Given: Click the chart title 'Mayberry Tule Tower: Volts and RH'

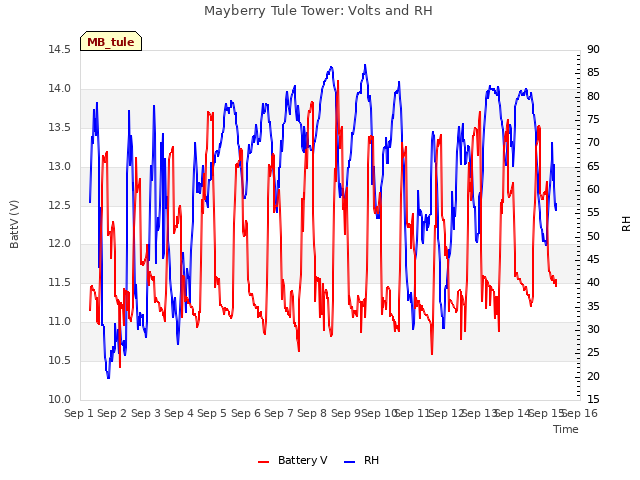Looking at the screenshot, I should [318, 11].
